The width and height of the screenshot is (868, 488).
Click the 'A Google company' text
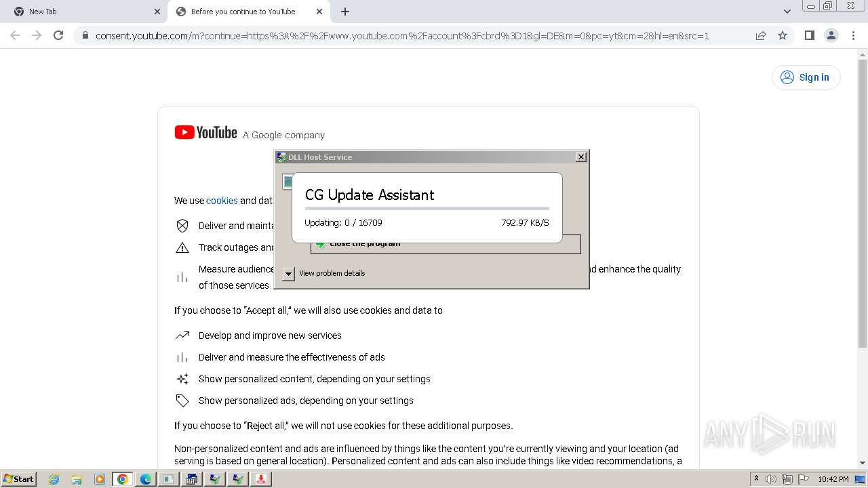click(283, 135)
